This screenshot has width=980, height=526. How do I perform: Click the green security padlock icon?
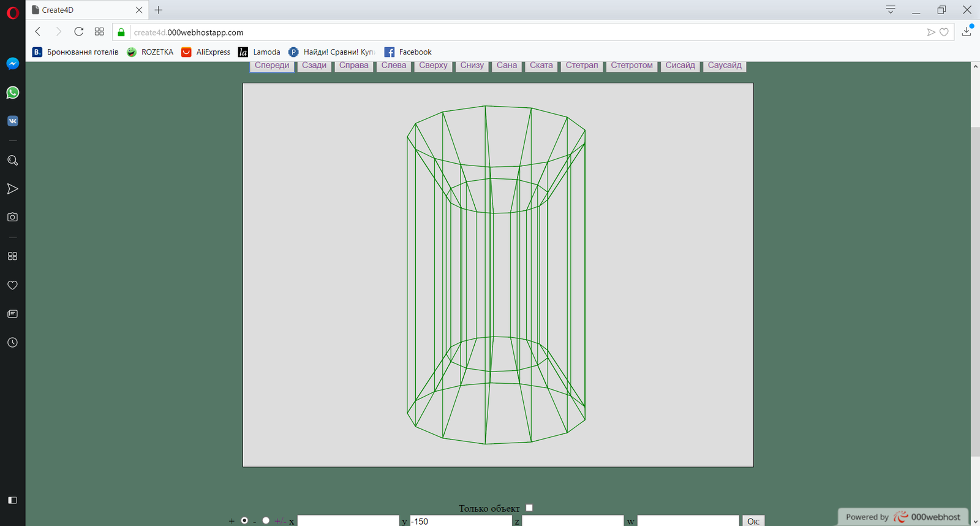(121, 32)
